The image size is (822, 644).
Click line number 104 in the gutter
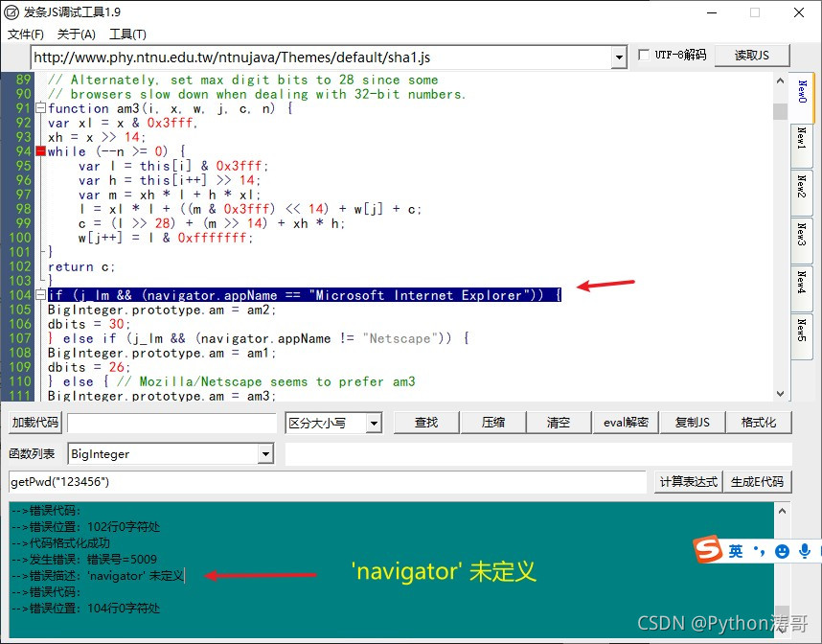[x=20, y=295]
